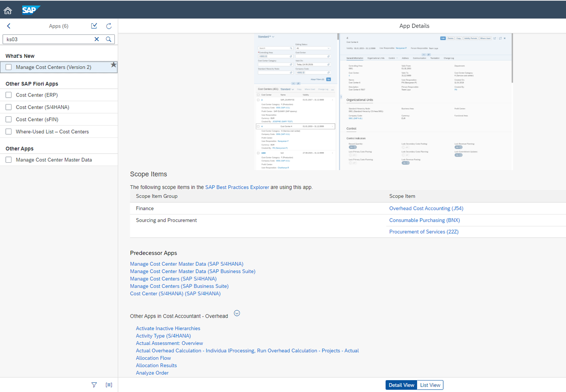Open Actual Overhead Calculation link
The image size is (566, 392).
(x=247, y=351)
